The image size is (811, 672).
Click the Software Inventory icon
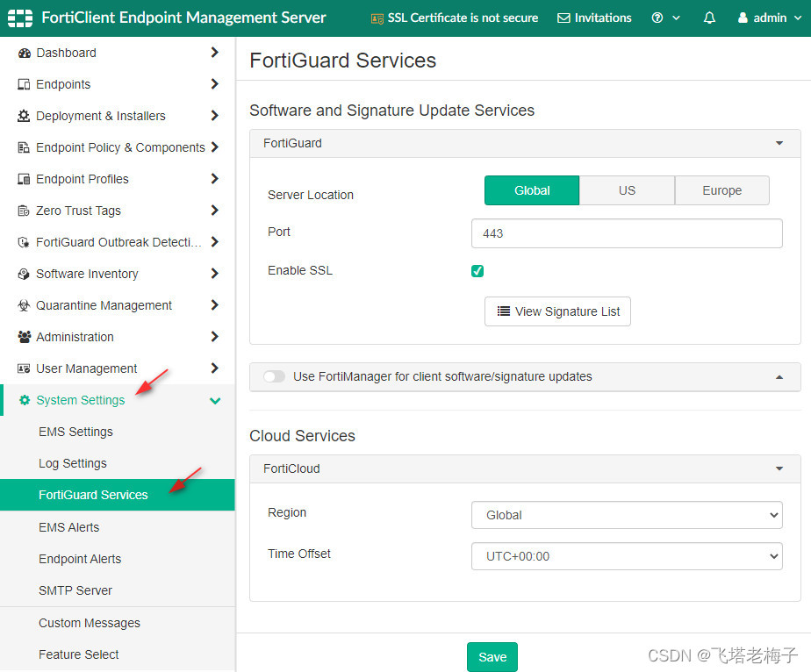tap(24, 274)
